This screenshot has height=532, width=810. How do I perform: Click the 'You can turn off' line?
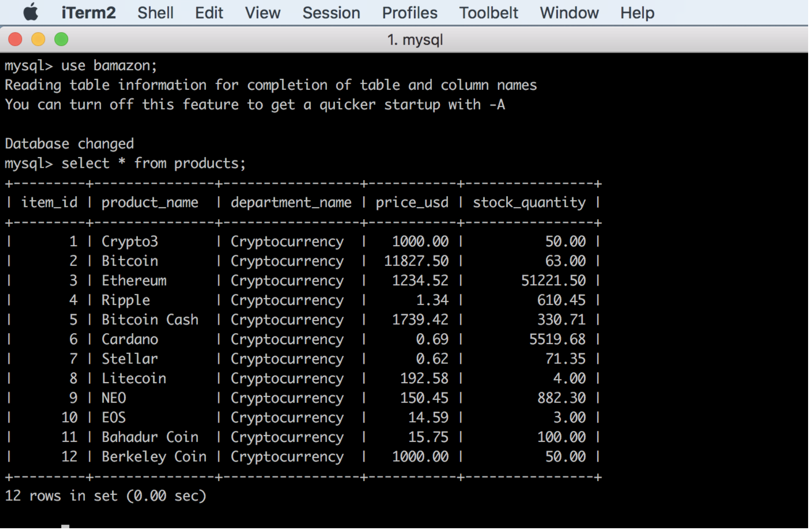(255, 104)
